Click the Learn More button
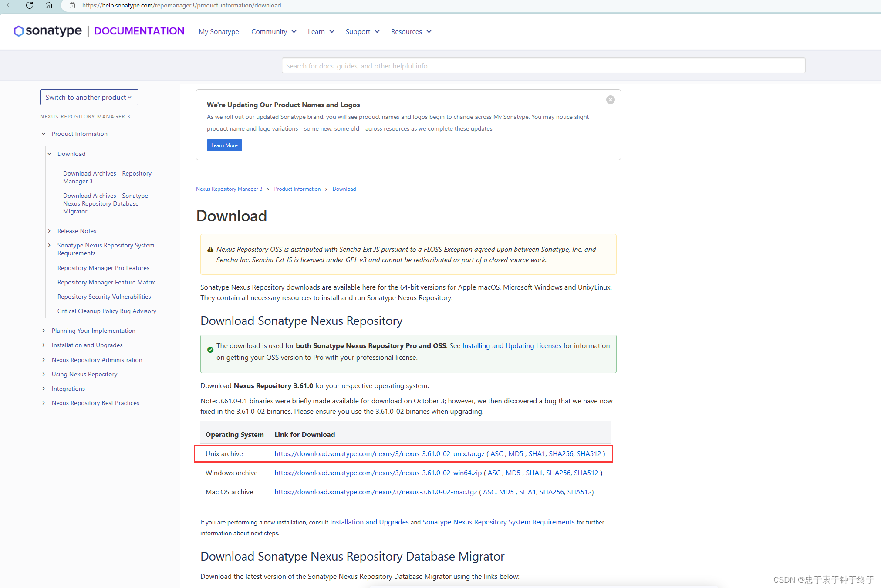This screenshot has width=881, height=588. [x=224, y=145]
